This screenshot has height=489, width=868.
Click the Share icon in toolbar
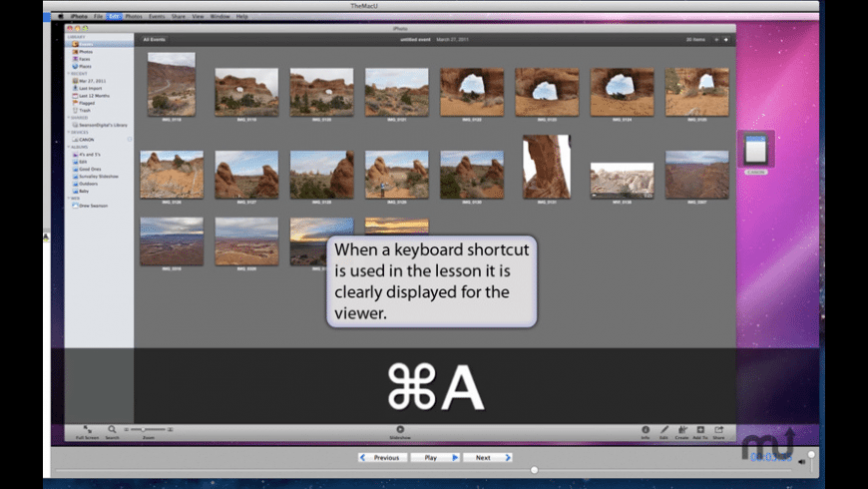click(x=718, y=429)
